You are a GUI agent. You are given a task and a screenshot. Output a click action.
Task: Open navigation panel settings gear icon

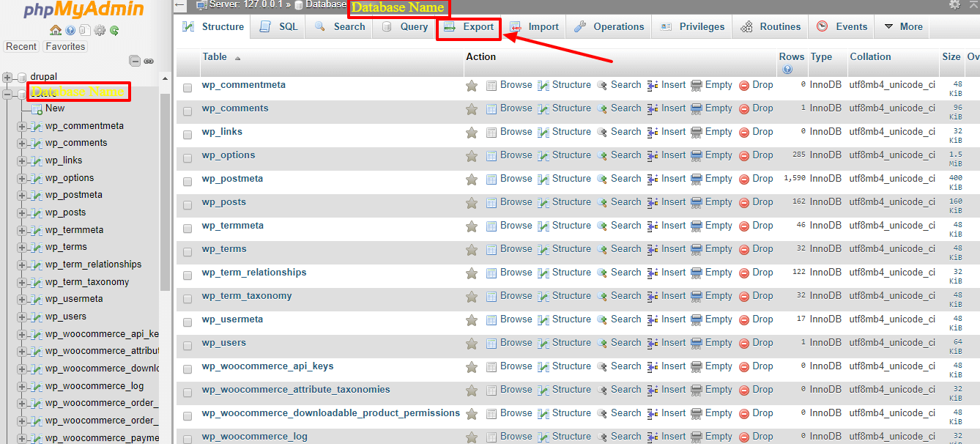(x=100, y=30)
